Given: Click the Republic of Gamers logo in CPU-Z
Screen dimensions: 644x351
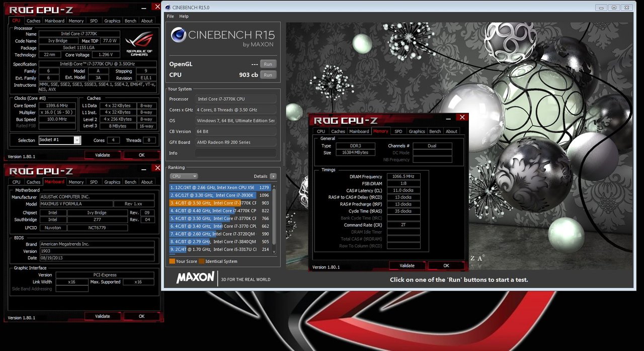Looking at the screenshot, I should (139, 45).
